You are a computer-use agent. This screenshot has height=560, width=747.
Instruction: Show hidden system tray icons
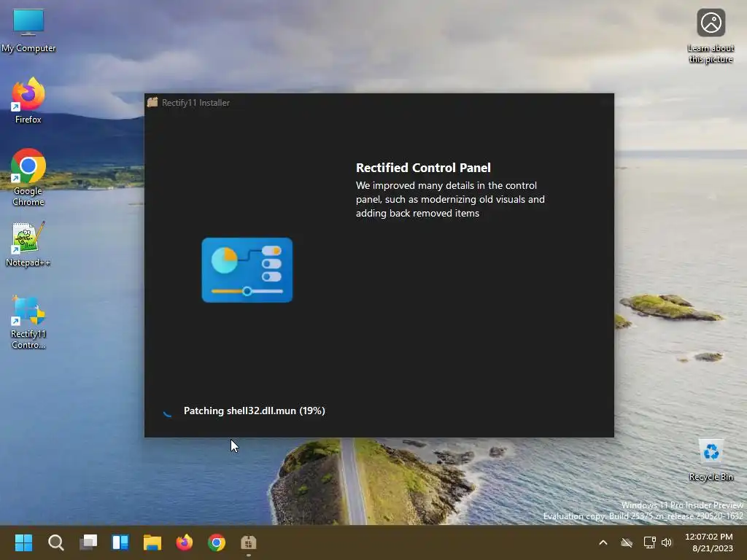pos(603,542)
